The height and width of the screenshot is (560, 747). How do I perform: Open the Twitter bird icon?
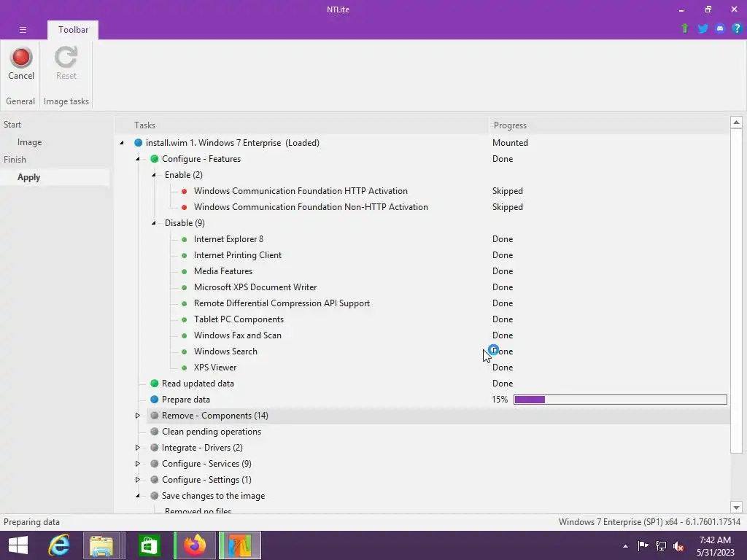coord(703,28)
